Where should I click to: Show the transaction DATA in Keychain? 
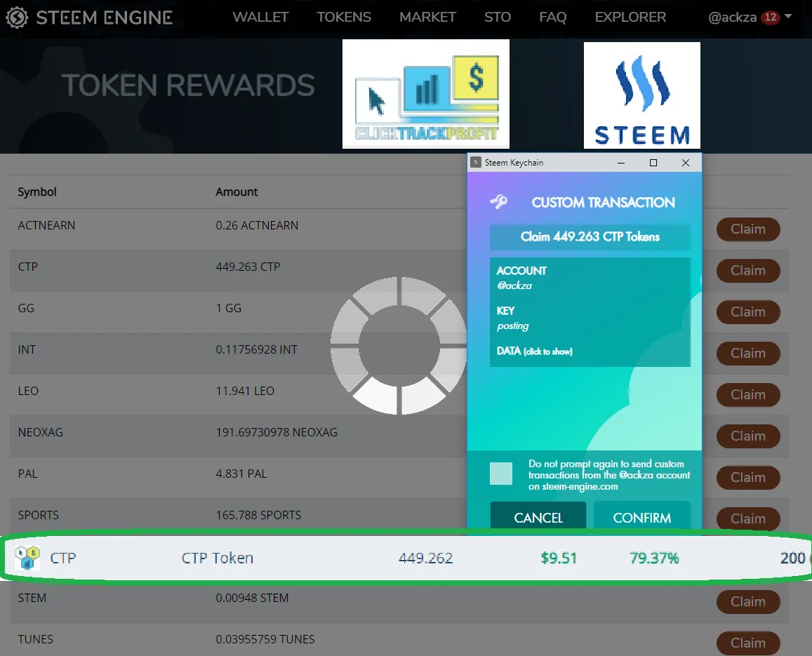coord(534,351)
